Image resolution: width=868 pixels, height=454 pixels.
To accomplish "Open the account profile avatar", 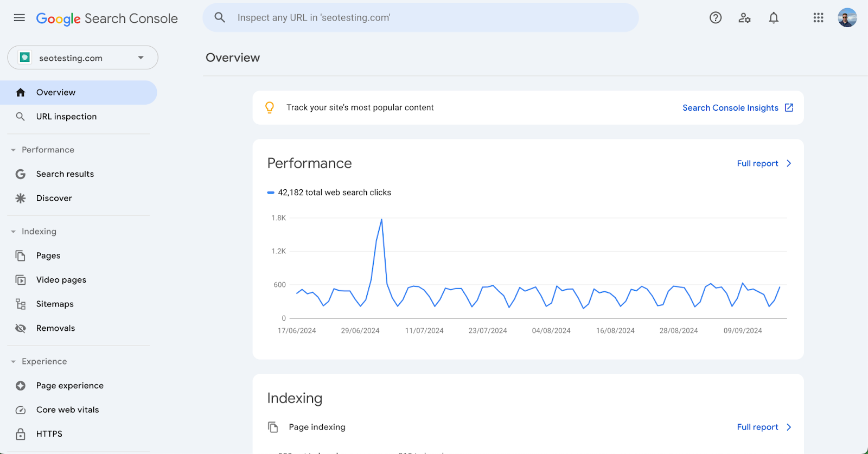I will [847, 17].
